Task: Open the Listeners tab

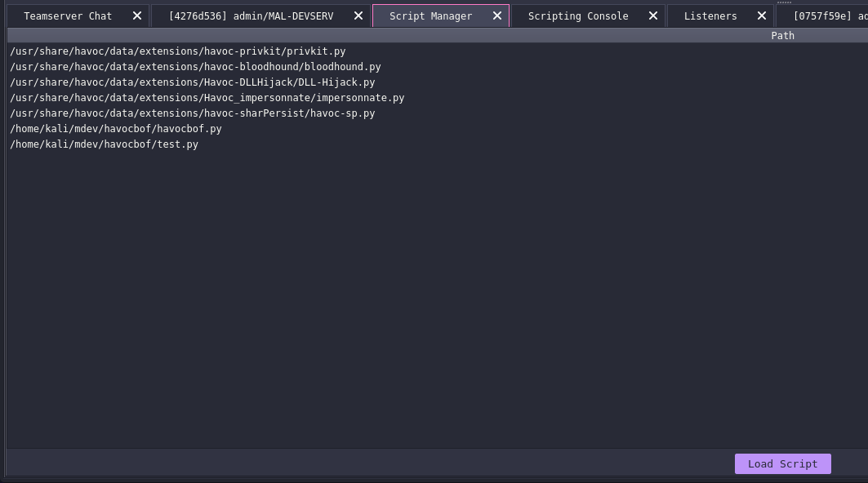Action: 710,16
